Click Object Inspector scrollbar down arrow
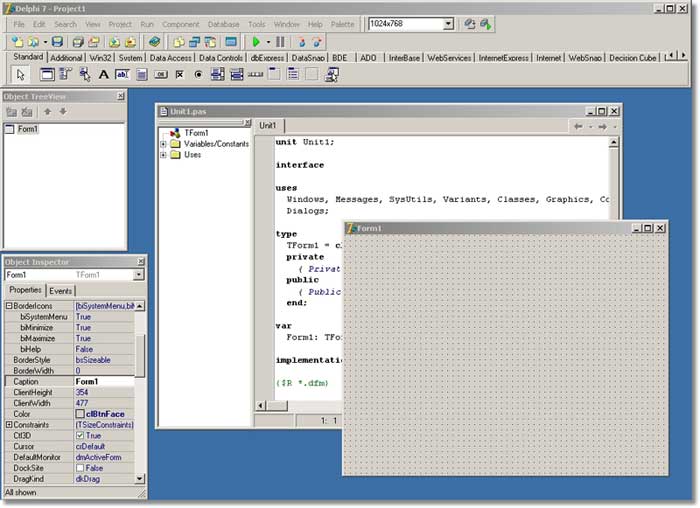 [140, 479]
